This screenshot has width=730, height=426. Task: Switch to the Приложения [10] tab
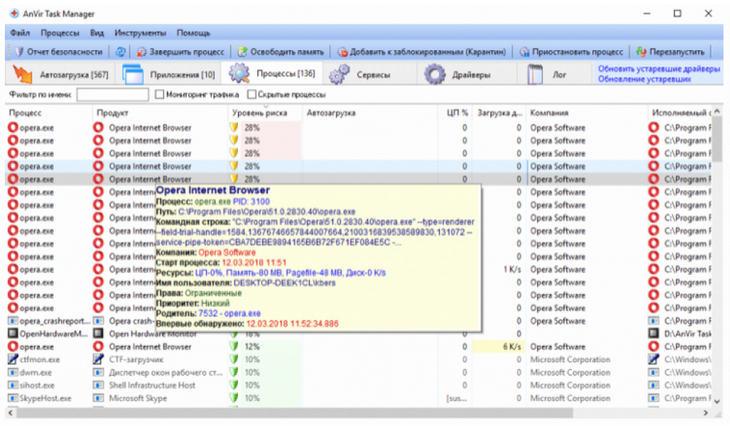pos(169,74)
